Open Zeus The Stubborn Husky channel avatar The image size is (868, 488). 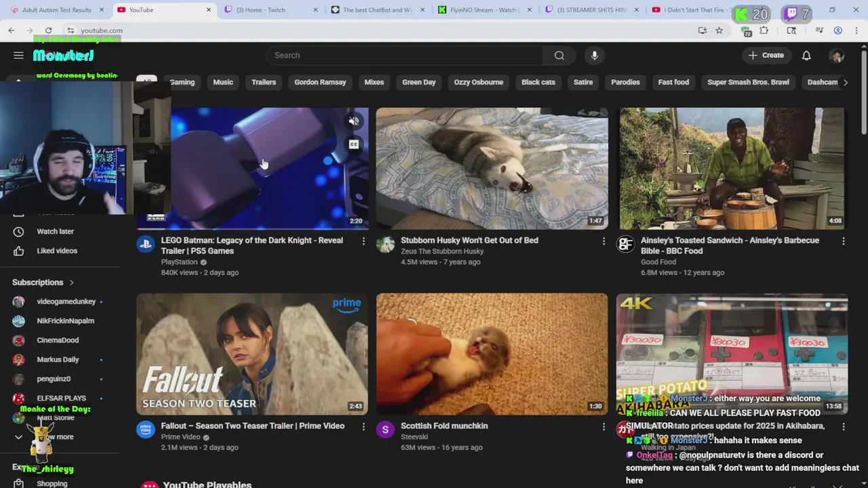(385, 245)
